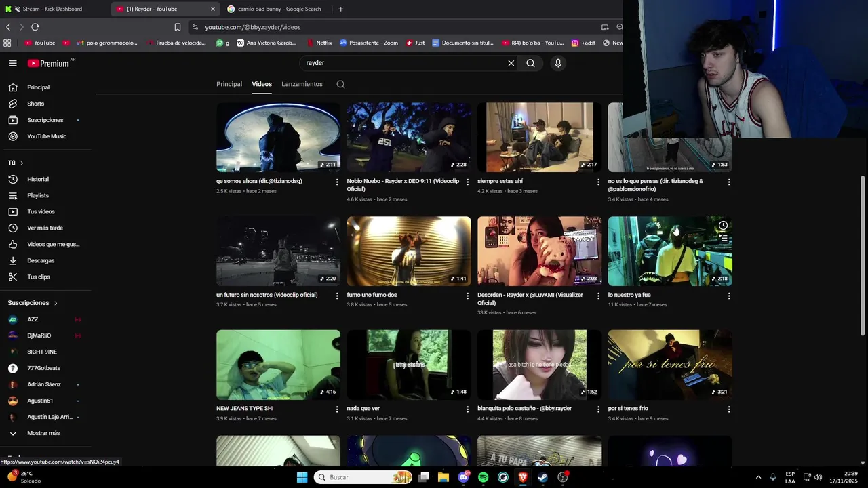Show hidden system tray icons
This screenshot has width=868, height=488.
758,477
